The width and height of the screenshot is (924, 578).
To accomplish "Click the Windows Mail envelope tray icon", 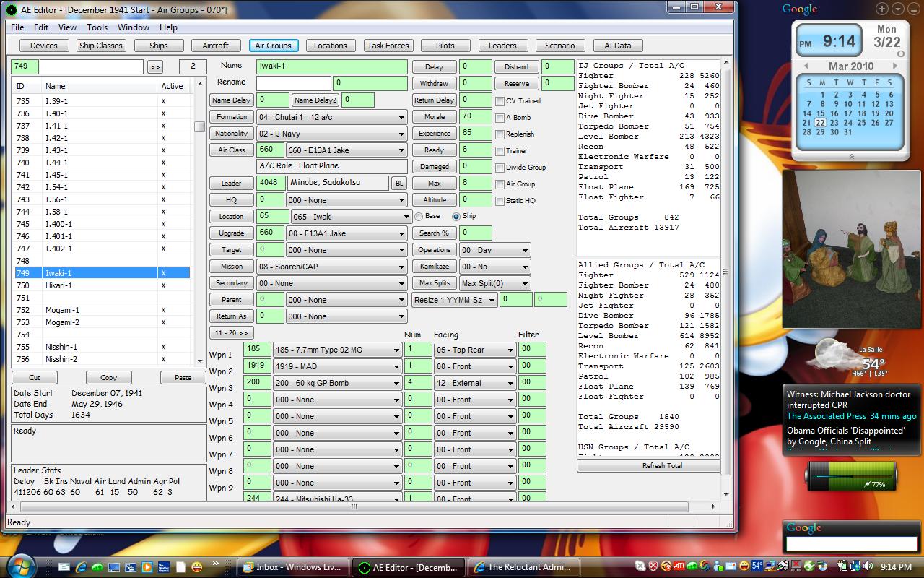I will (x=731, y=566).
